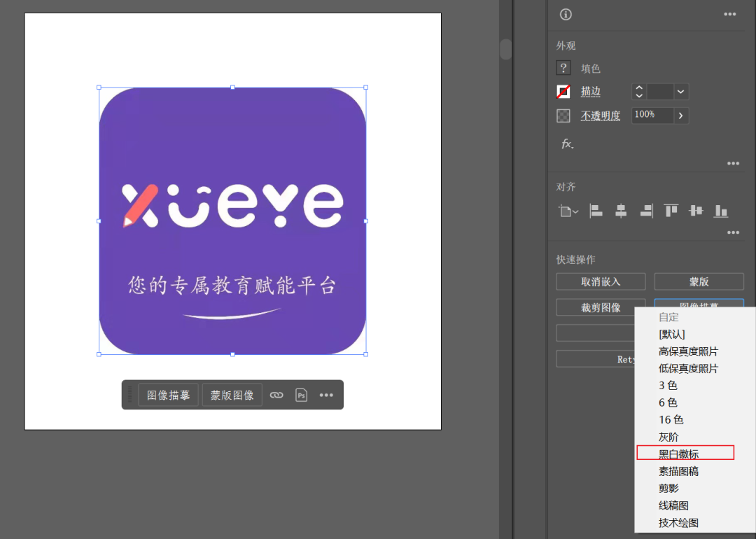Click the stroke weight stepper arrows
Image resolution: width=756 pixels, height=539 pixels.
pos(638,92)
